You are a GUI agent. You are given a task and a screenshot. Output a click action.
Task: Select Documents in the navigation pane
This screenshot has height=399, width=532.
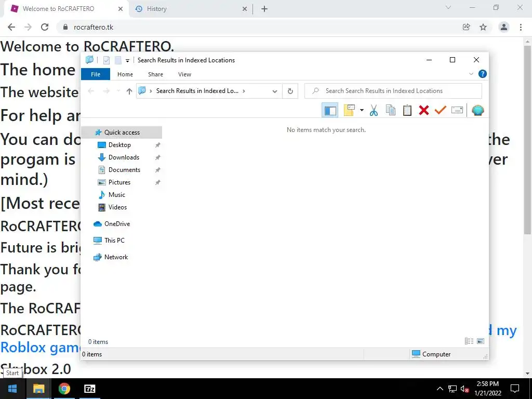point(124,170)
